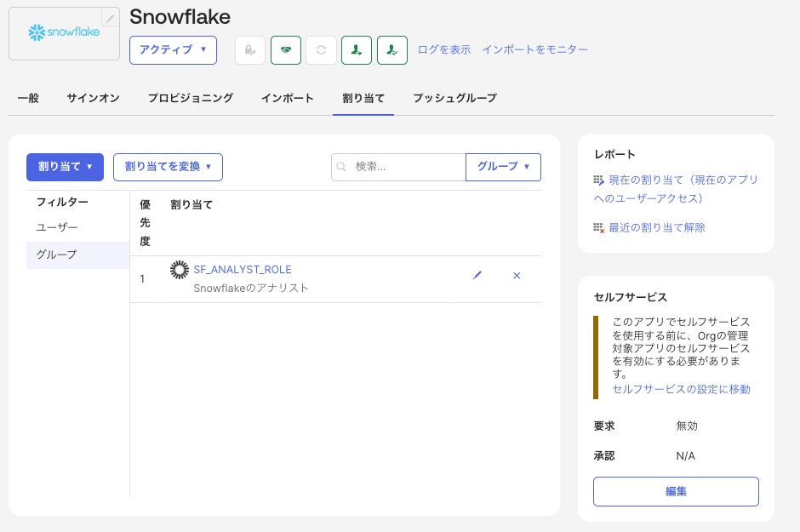Click the pencil icon on Snowflake logo

click(x=111, y=18)
